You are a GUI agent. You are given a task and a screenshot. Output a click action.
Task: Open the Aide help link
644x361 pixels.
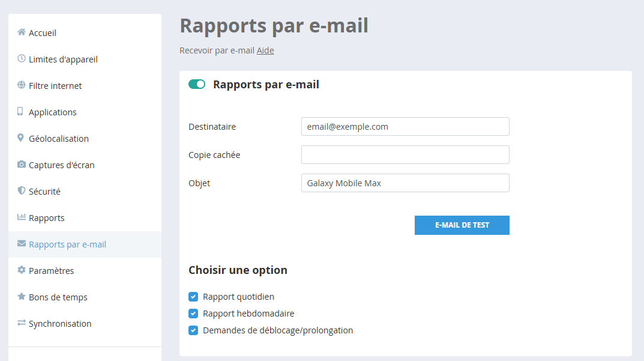click(265, 50)
